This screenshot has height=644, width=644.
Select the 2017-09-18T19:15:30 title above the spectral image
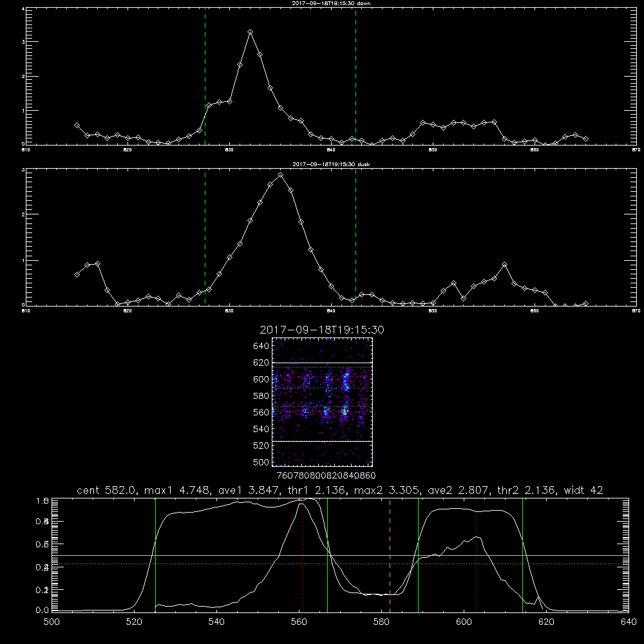click(322, 330)
